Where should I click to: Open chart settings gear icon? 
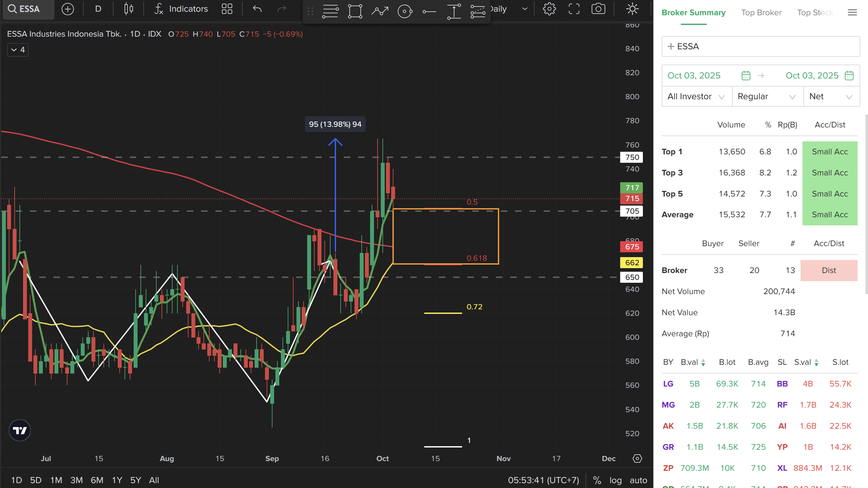tap(549, 9)
